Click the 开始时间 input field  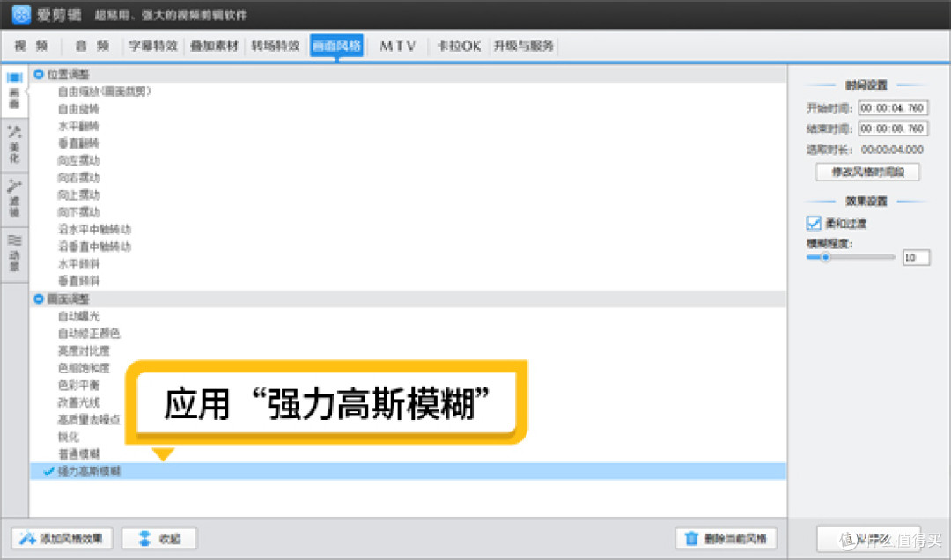point(893,108)
